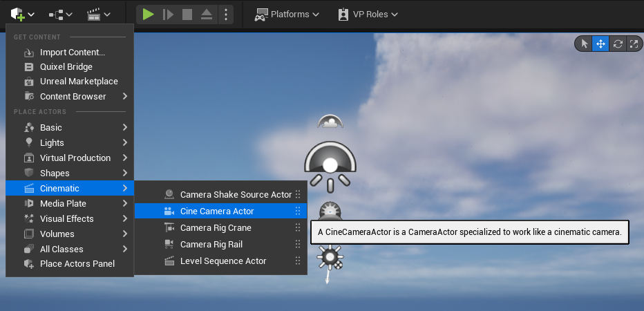Activate the Scale transform tool
Viewport: 644px width, 311px height.
tap(634, 44)
